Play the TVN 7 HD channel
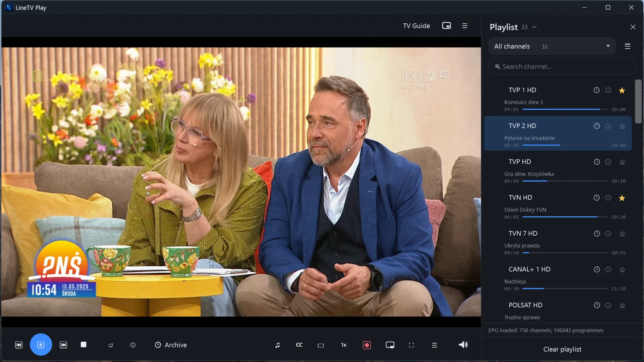This screenshot has width=644, height=362. pyautogui.click(x=558, y=241)
